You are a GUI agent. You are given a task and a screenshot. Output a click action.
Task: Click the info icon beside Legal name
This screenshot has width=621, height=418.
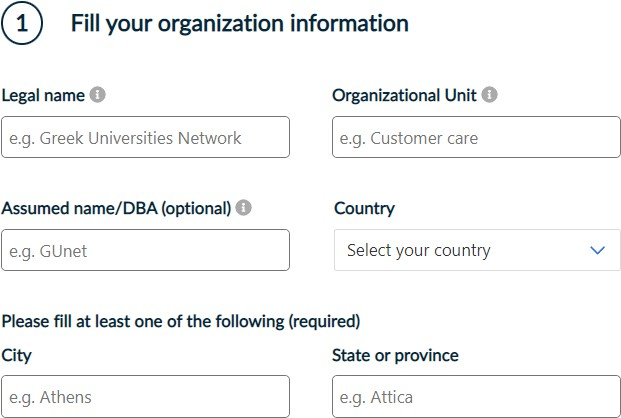(97, 95)
